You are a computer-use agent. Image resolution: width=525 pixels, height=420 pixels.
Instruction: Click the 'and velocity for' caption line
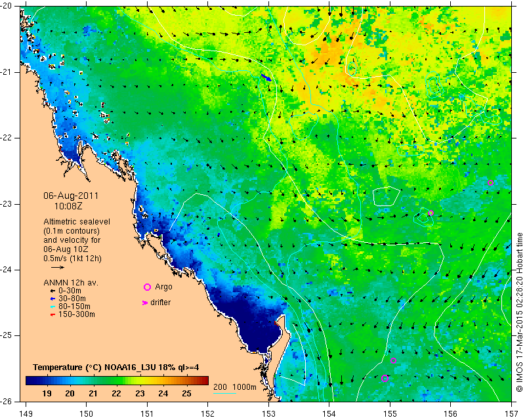click(72, 240)
